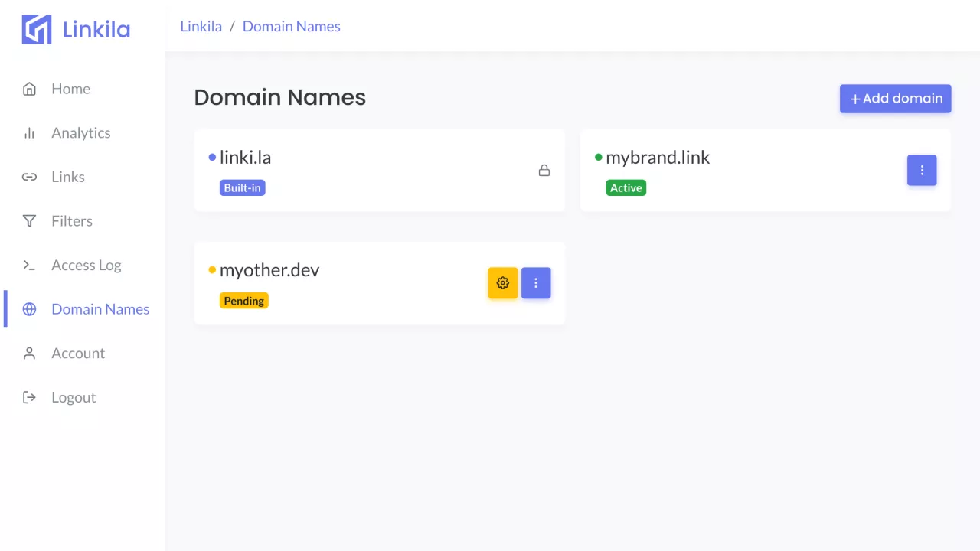Click the yellow Pending status badge
The image size is (980, 551).
[244, 301]
